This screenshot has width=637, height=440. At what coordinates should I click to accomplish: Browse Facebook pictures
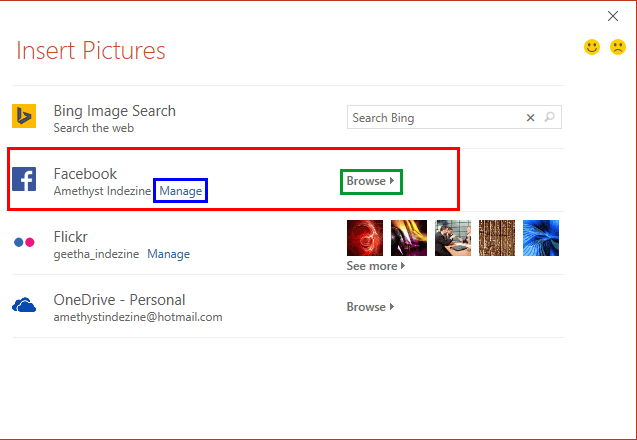click(x=370, y=181)
